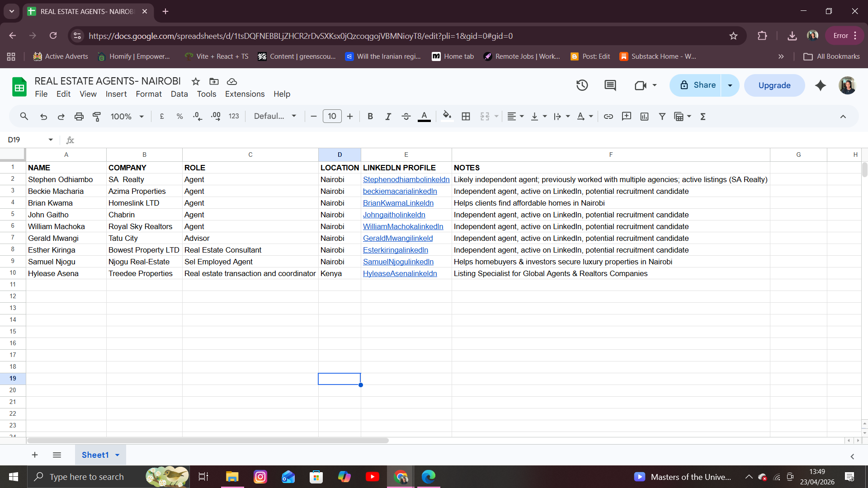Toggle strikethrough formatting
868x488 pixels.
click(x=406, y=117)
